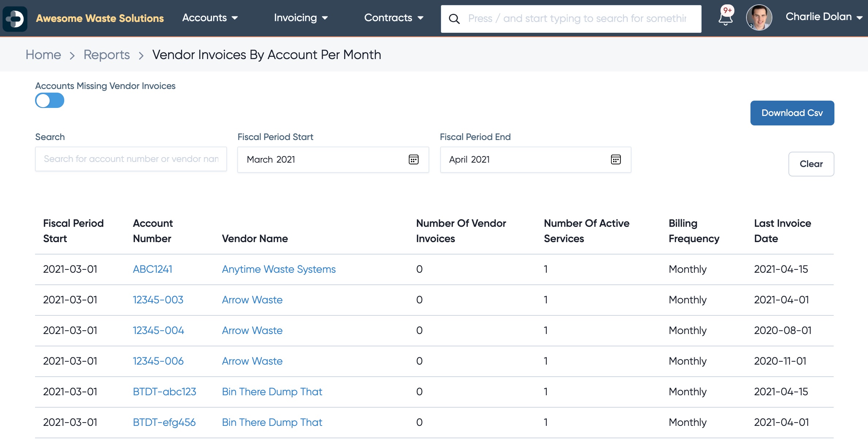868x439 pixels.
Task: Open the Anytime Waste Systems vendor link
Action: [279, 269]
